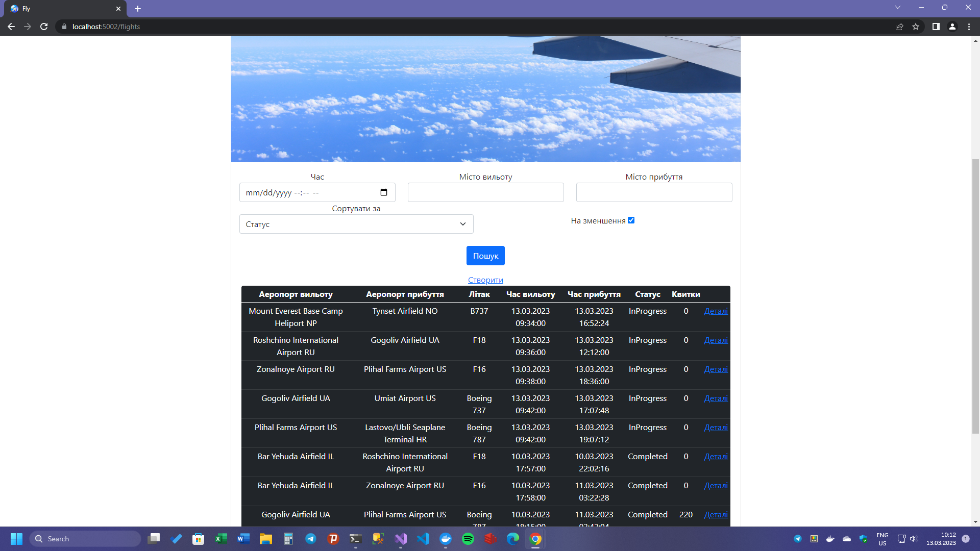Start Spotify from the taskbar
Viewport: 980px width, 551px height.
click(468, 539)
